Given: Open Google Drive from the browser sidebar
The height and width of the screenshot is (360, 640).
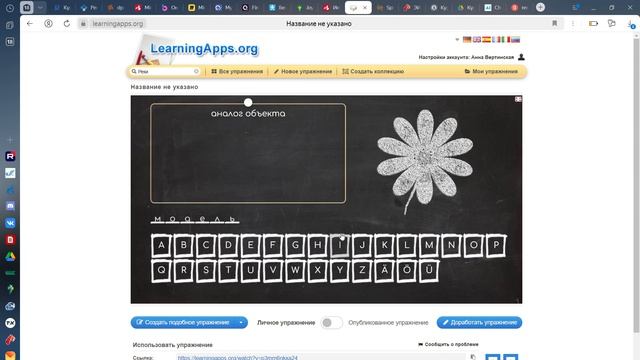Looking at the screenshot, I should (10, 256).
